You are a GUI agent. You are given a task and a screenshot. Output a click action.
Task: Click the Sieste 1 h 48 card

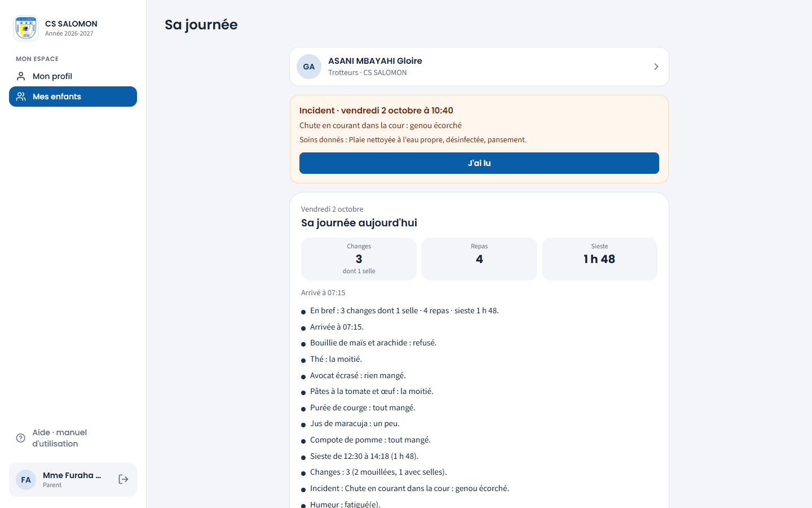(599, 259)
